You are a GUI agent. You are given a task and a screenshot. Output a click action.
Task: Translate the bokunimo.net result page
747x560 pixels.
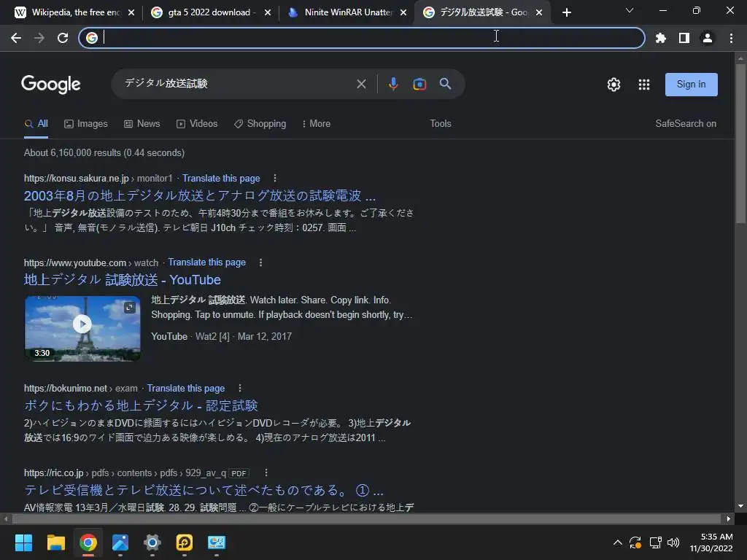[x=186, y=389]
